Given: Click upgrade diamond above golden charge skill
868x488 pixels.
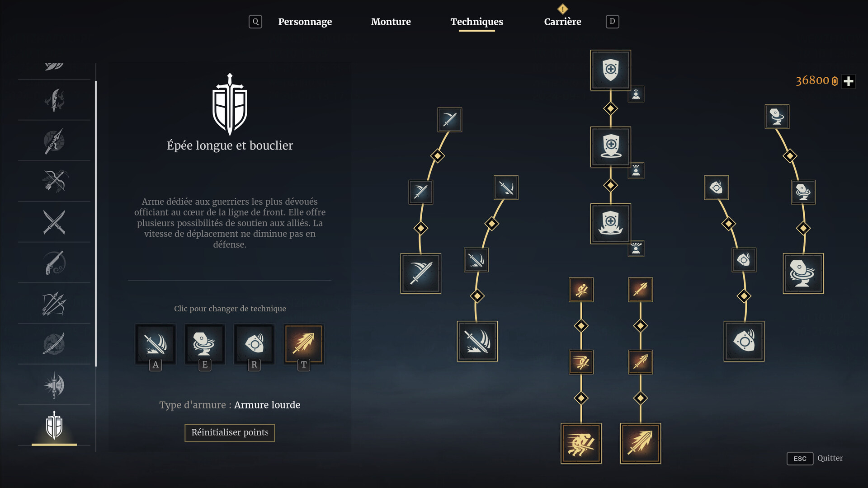Looking at the screenshot, I should pos(581,398).
